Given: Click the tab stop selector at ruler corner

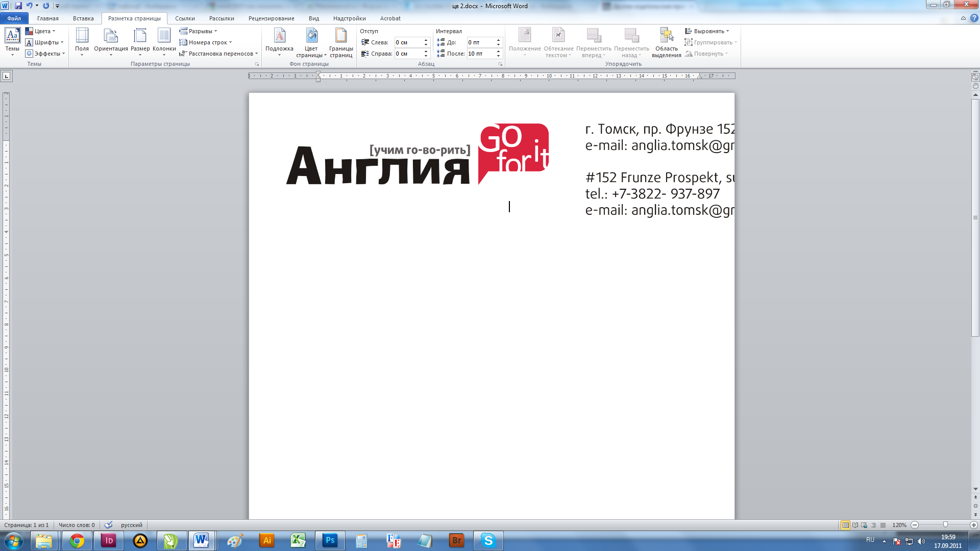Looking at the screenshot, I should pyautogui.click(x=7, y=76).
